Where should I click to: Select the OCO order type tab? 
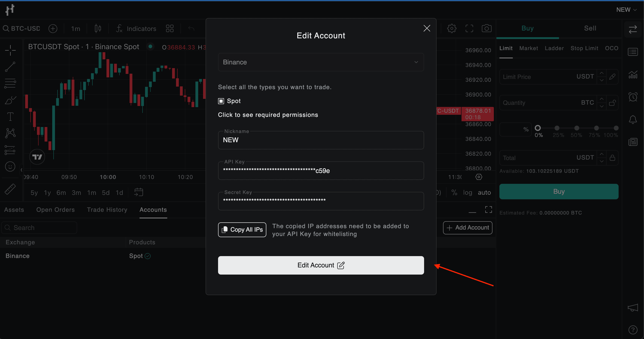611,48
